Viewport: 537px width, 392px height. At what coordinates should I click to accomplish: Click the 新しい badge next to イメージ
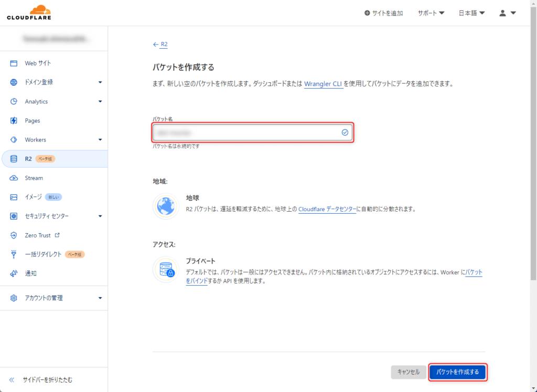click(53, 197)
